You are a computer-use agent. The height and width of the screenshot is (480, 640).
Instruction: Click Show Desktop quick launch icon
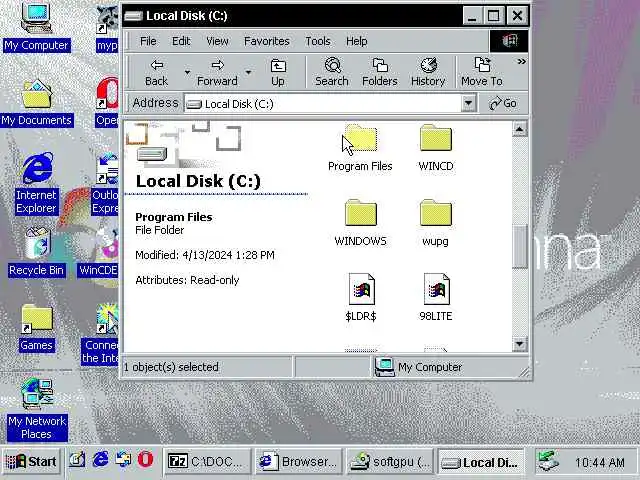76,460
